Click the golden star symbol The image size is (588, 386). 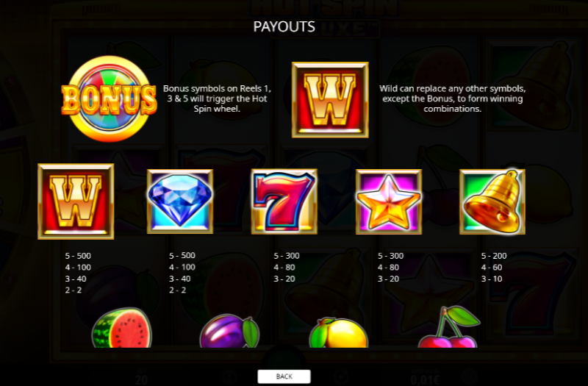pos(389,201)
